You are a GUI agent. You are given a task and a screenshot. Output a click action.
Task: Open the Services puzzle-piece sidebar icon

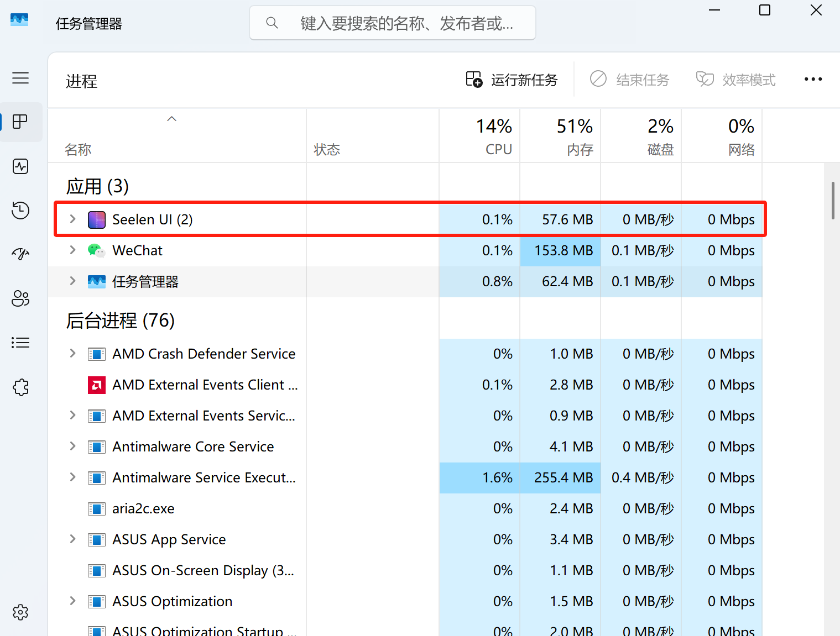(20, 387)
